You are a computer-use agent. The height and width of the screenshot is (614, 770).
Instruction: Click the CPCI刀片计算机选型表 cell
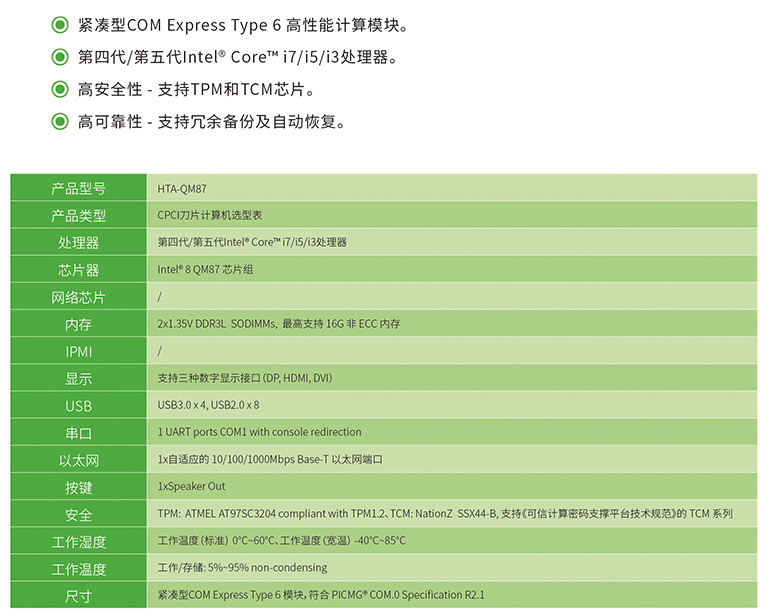[452, 215]
